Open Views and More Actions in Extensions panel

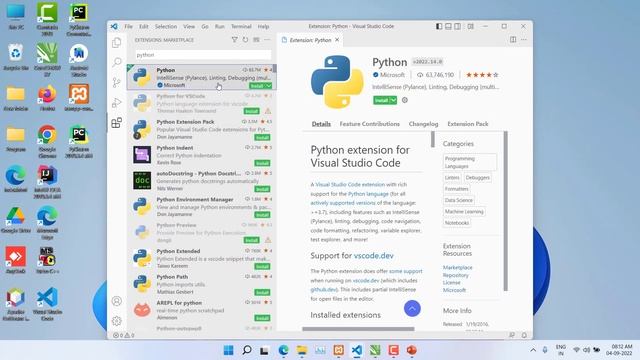point(267,40)
